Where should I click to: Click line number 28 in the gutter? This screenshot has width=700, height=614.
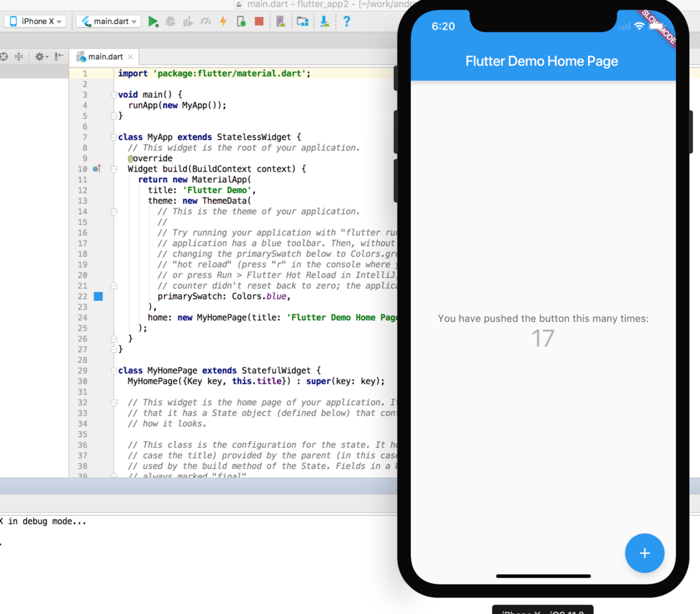click(83, 360)
